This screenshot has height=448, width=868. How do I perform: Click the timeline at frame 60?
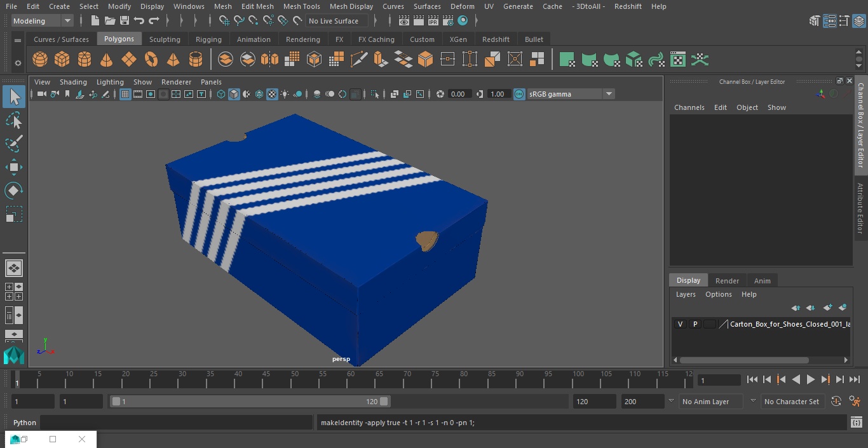[x=351, y=379]
